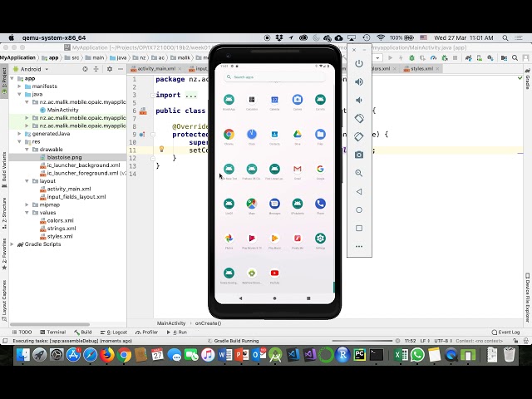Screen dimensions: 532x399
Task: Open the Logcat tool window
Action: 114,332
